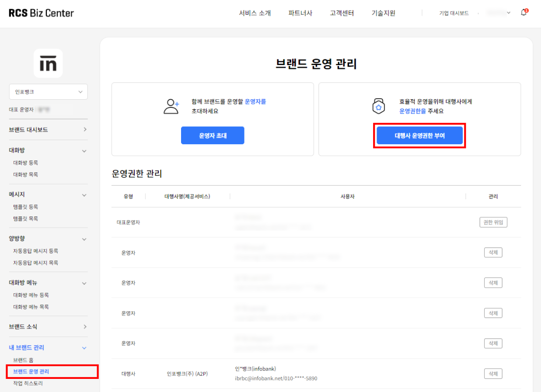The image size is (541, 392).
Task: Click the 대행사 운영권한 부여 button
Action: (419, 135)
